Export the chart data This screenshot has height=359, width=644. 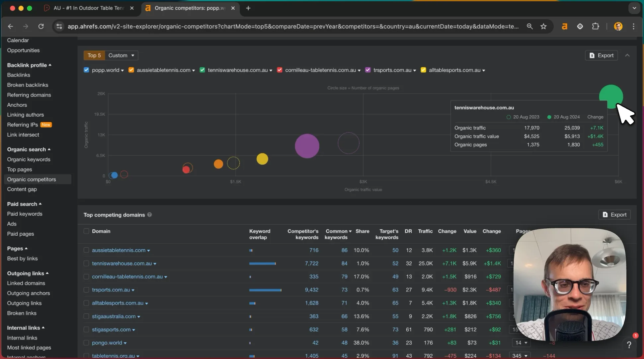[x=601, y=56]
